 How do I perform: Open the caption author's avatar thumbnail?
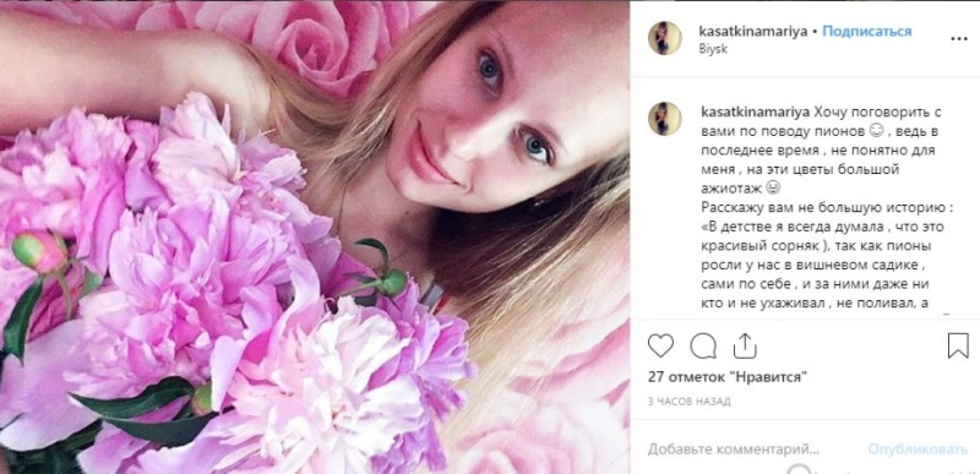(x=665, y=118)
